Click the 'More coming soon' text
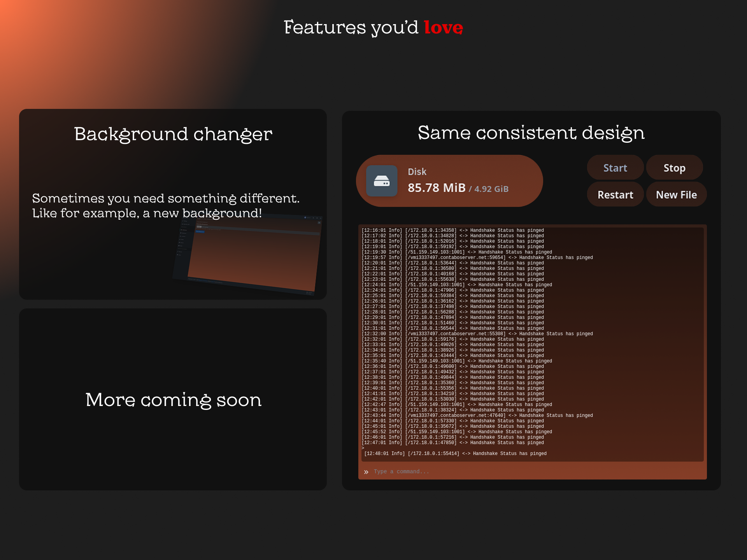747x560 pixels. pyautogui.click(x=173, y=400)
